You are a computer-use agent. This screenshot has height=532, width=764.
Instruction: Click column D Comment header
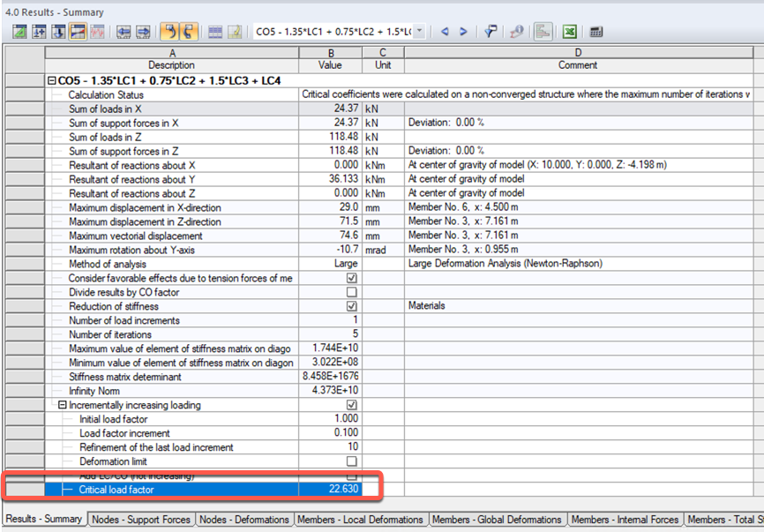[x=578, y=59]
